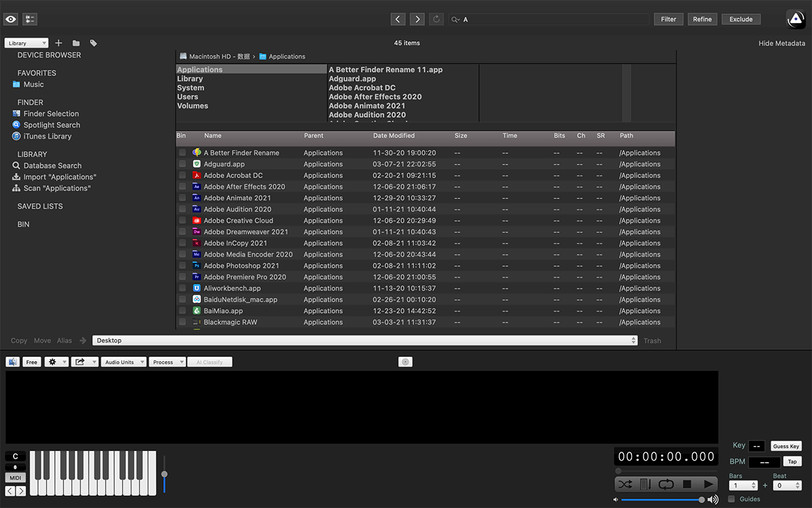Stop audio playback

(687, 484)
